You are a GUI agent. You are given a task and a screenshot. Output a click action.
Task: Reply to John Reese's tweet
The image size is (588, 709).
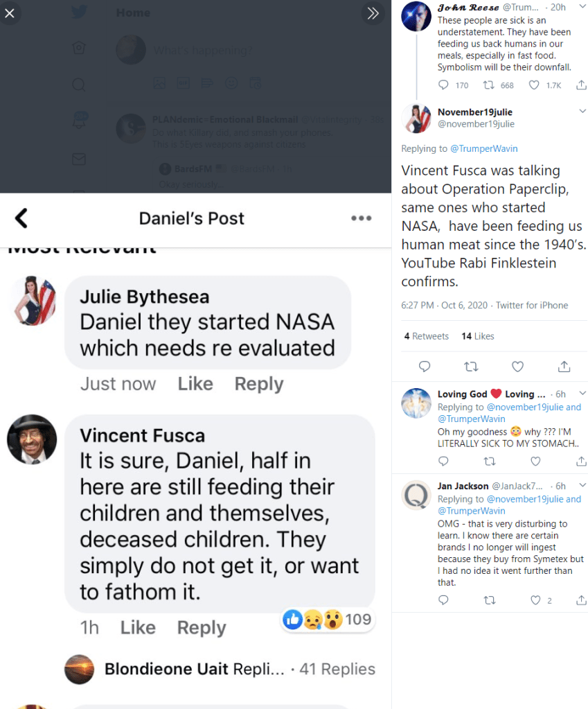444,85
